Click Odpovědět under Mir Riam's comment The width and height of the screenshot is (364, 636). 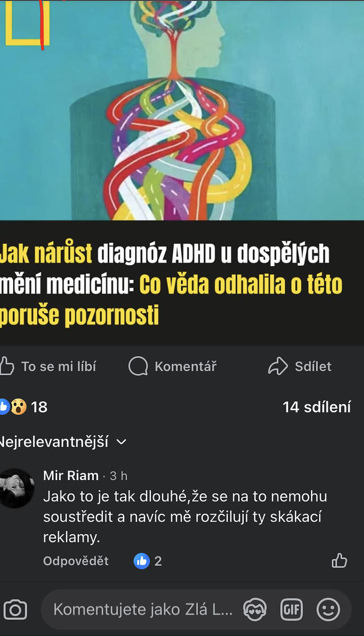76,561
